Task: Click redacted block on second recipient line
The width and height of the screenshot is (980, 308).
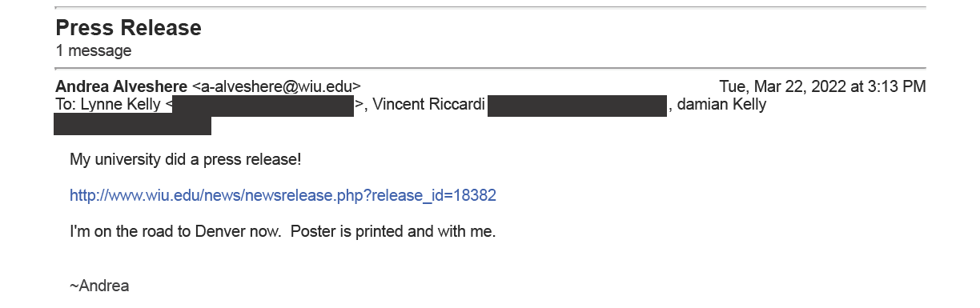Action: (133, 125)
